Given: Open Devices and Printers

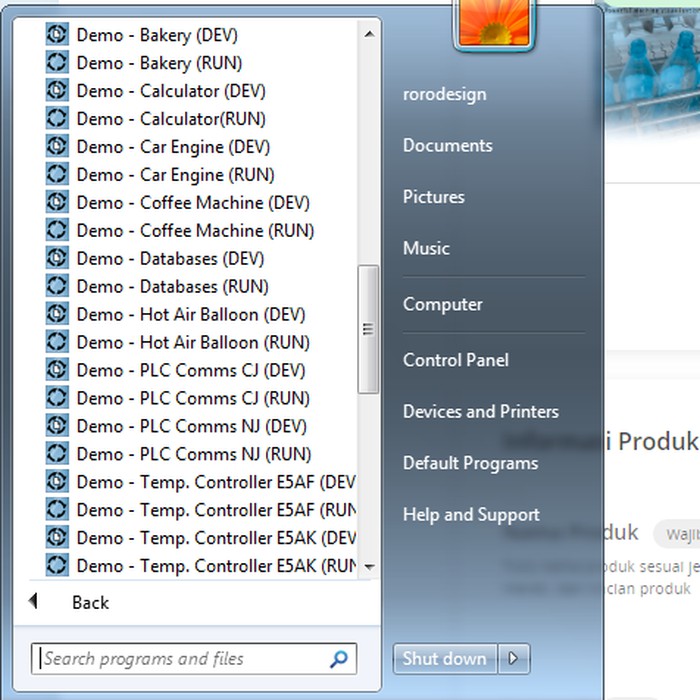Looking at the screenshot, I should pyautogui.click(x=480, y=412).
